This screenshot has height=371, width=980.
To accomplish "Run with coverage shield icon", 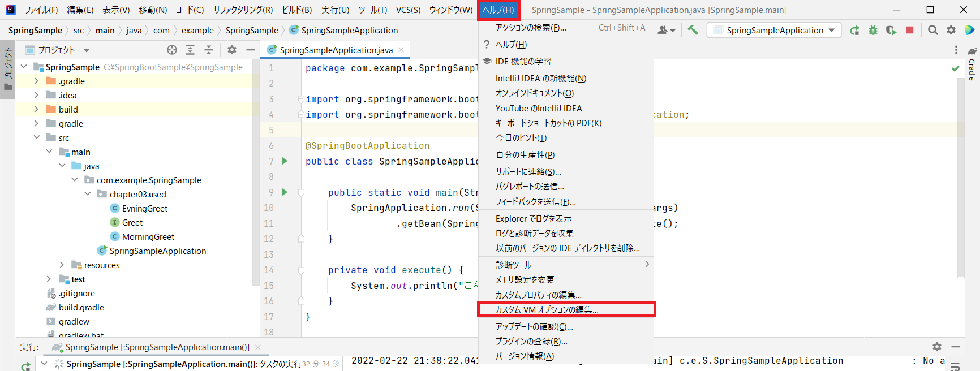I will point(891,30).
